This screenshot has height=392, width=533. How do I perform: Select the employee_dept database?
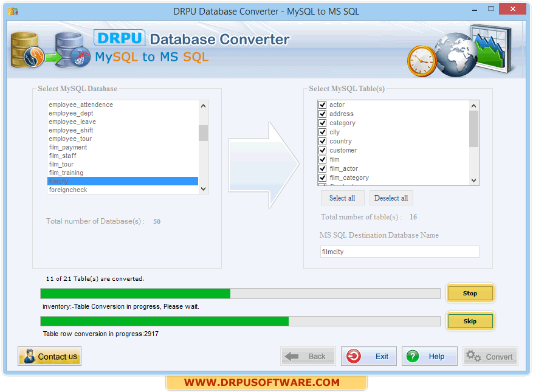tap(123, 113)
